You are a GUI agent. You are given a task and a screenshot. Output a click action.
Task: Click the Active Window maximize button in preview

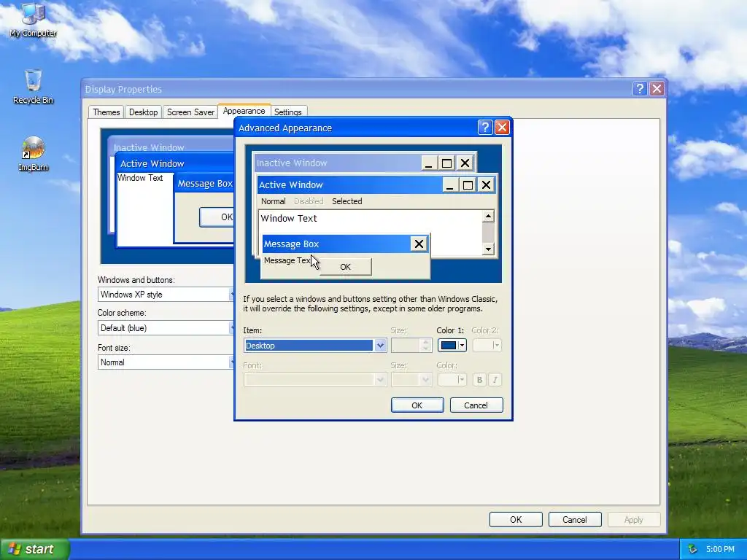pyautogui.click(x=468, y=184)
